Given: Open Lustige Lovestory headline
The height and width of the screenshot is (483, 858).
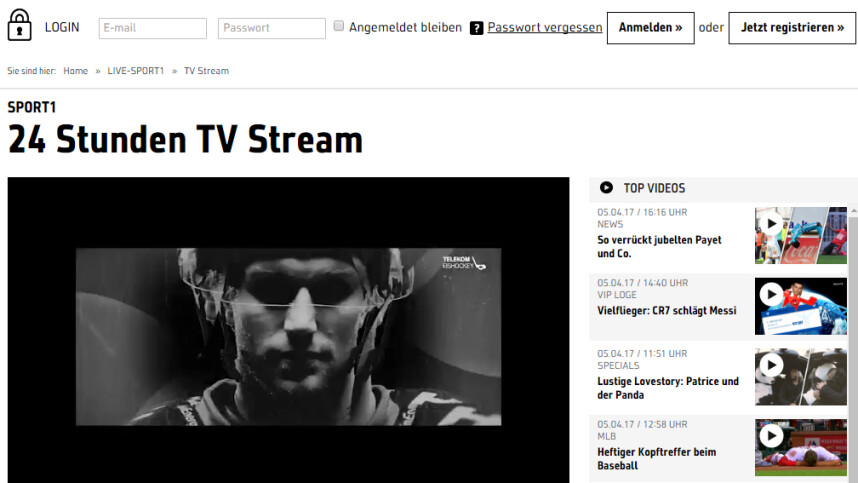Looking at the screenshot, I should pos(668,388).
